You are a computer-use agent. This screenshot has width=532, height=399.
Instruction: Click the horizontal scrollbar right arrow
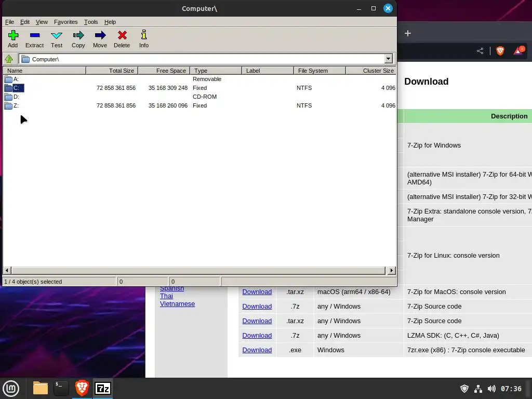click(392, 270)
